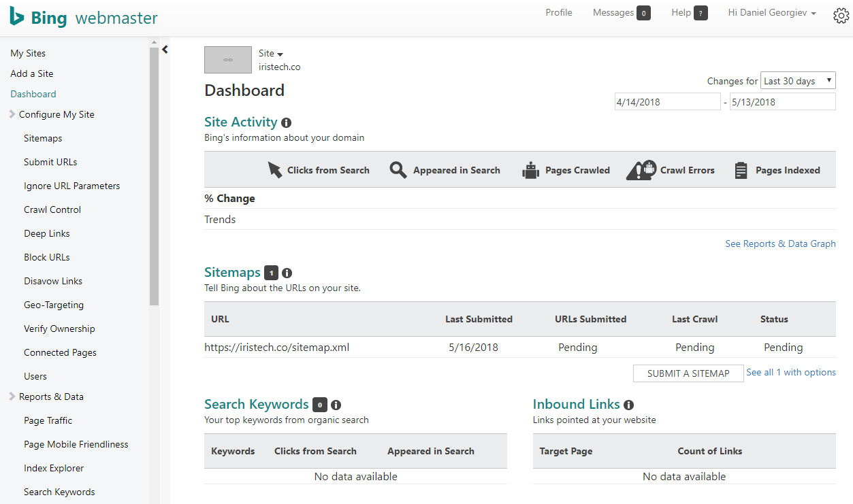Screen dimensions: 853x504
Task: Click the Inbound Links info icon
Action: tap(628, 405)
